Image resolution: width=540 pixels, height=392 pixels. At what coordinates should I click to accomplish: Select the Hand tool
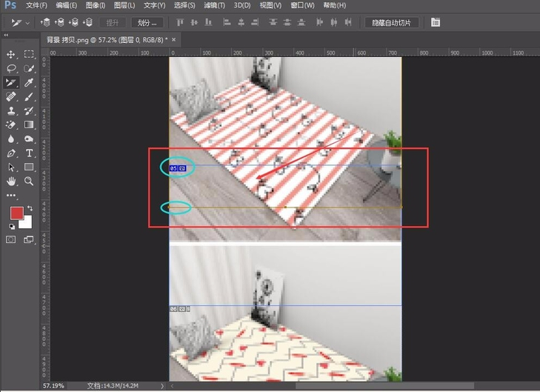11,181
